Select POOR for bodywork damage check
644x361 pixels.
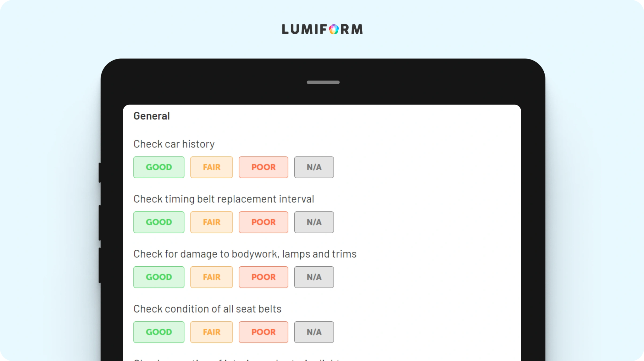click(264, 277)
